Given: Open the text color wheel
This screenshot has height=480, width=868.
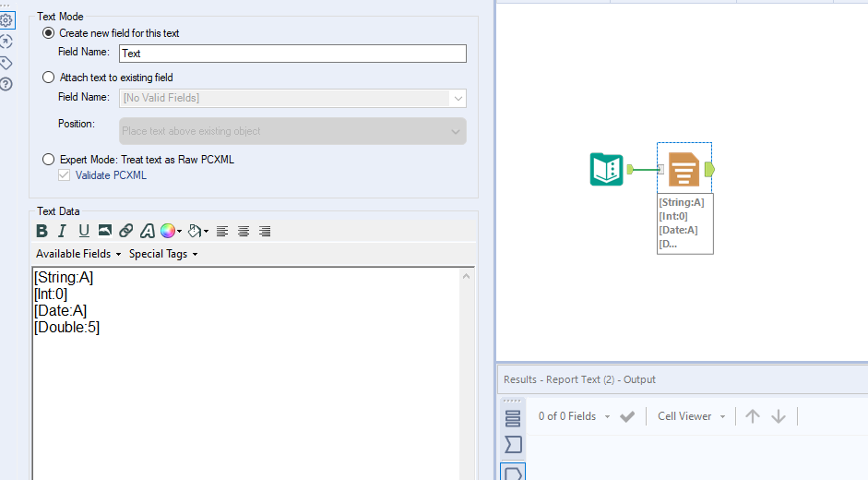Looking at the screenshot, I should [168, 231].
